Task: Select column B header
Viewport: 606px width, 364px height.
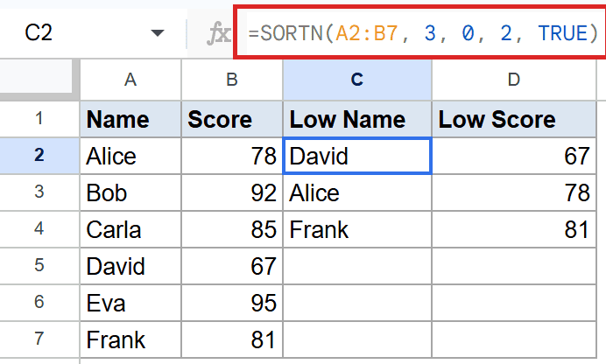Action: pyautogui.click(x=232, y=80)
